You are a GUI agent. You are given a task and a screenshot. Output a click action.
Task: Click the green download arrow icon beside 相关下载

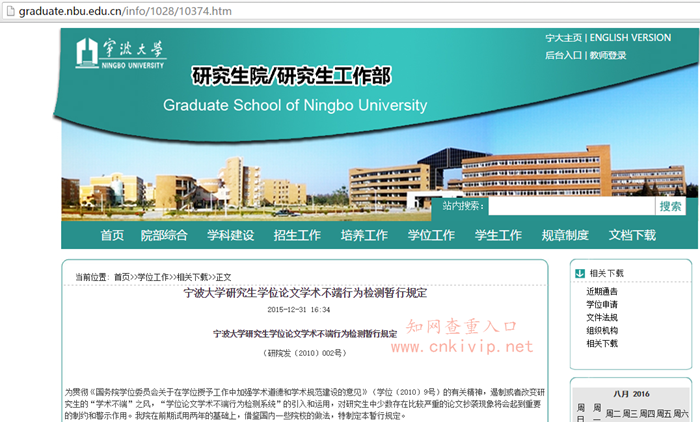(x=579, y=273)
